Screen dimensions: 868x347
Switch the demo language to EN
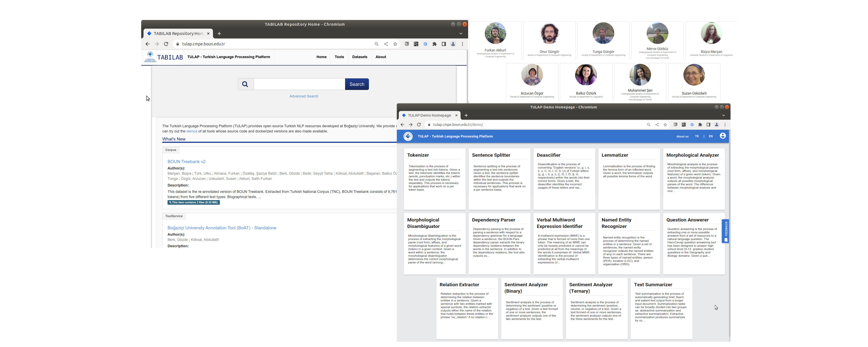tap(711, 136)
